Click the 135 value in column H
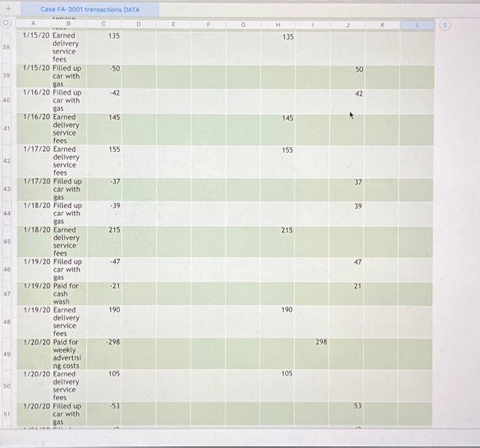The width and height of the screenshot is (480, 448). pos(288,37)
